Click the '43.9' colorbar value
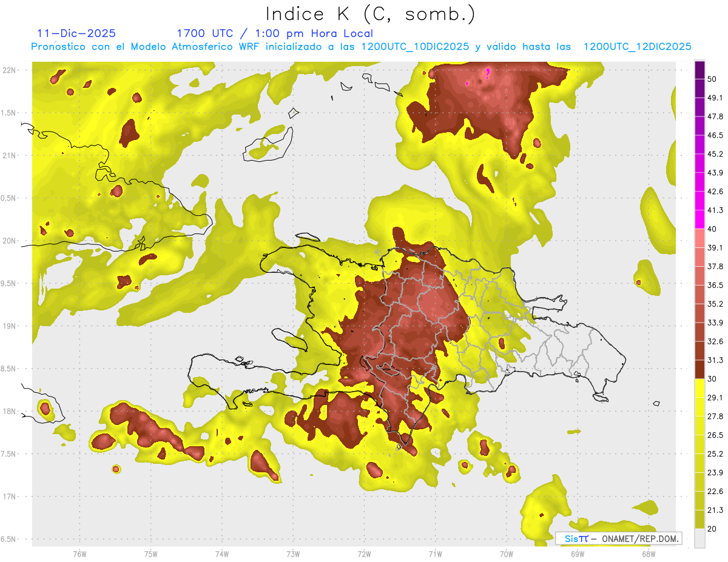728x562 pixels. [x=715, y=173]
